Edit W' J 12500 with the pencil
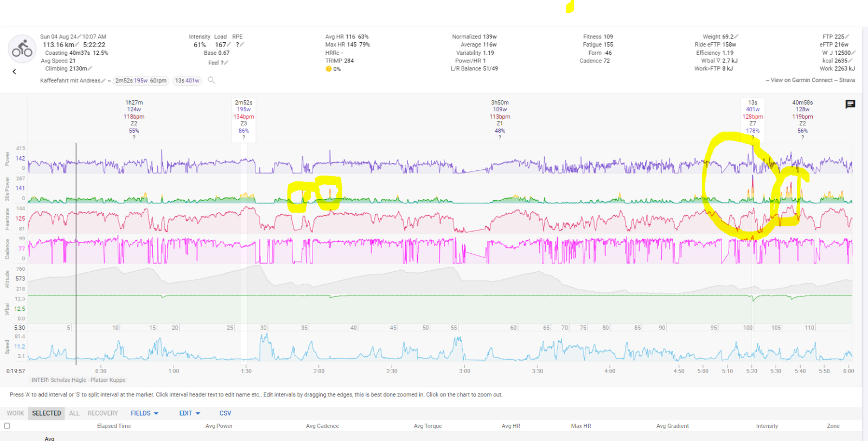The width and height of the screenshot is (868, 441). (x=853, y=53)
